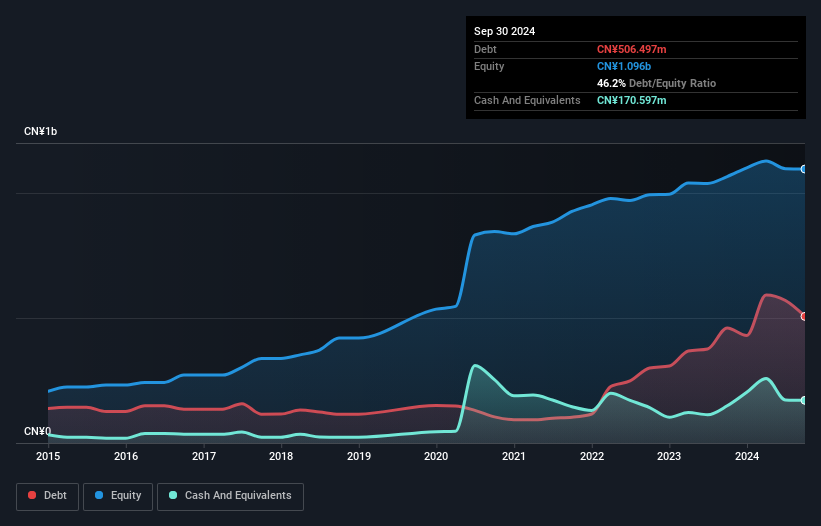
Task: Click the 46.2% Debt/Equity Ratio text
Action: pyautogui.click(x=656, y=83)
